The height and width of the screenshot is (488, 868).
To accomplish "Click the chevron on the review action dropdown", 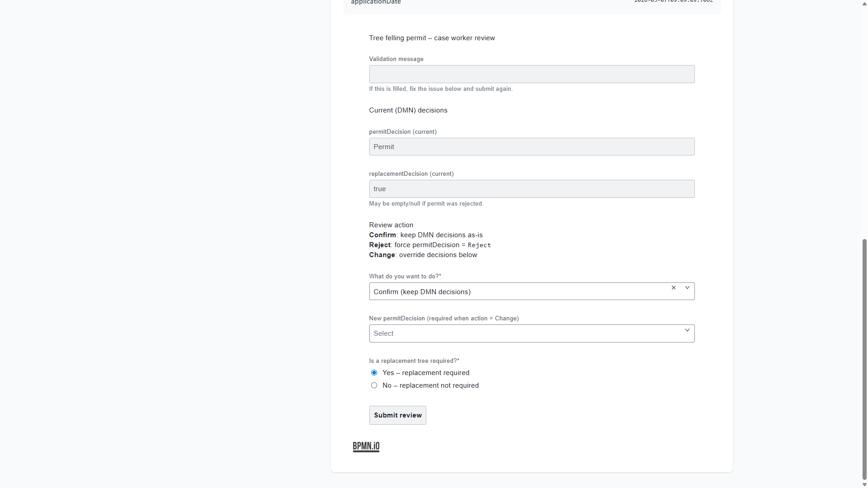I will (687, 287).
